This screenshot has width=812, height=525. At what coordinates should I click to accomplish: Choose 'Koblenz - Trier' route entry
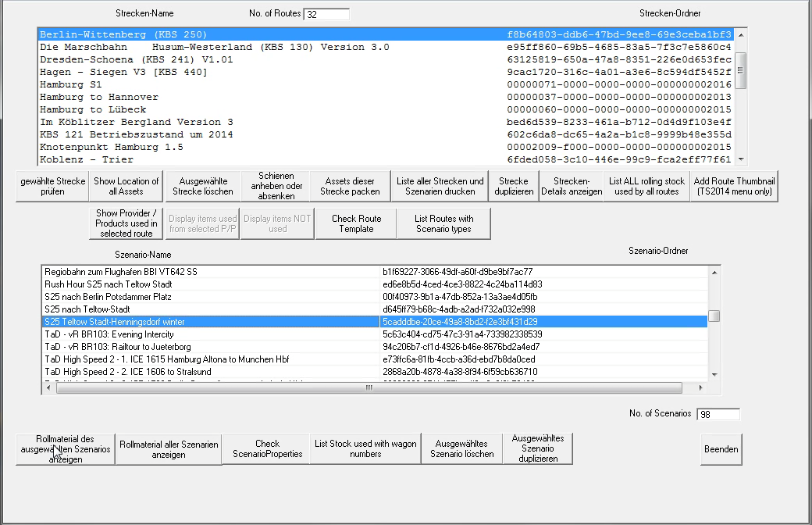pos(87,159)
